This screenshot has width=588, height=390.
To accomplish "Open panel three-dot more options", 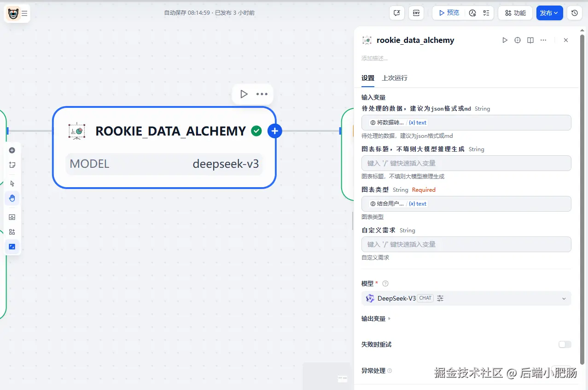I will 543,40.
